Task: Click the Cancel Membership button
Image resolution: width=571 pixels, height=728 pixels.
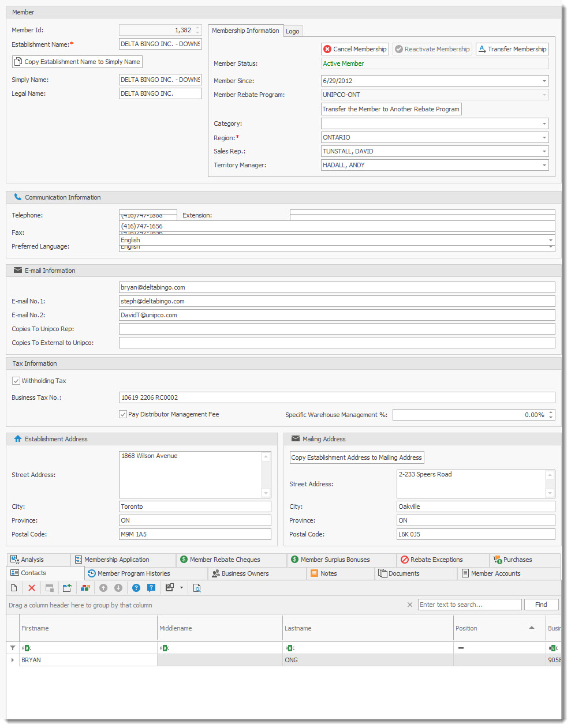Action: 354,49
